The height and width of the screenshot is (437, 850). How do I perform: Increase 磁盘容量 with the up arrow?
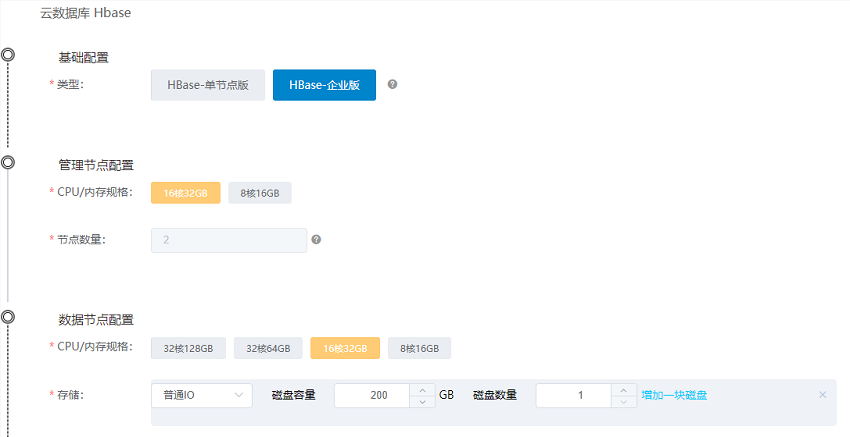pyautogui.click(x=423, y=389)
